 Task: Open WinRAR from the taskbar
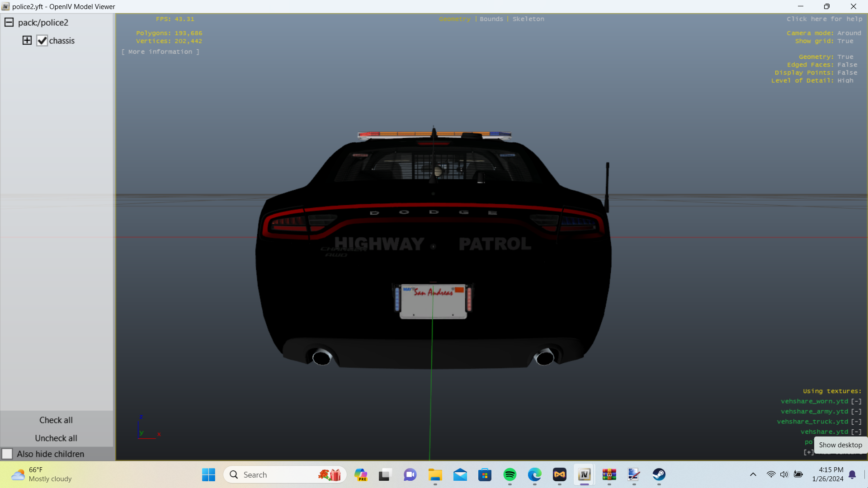[x=609, y=474]
